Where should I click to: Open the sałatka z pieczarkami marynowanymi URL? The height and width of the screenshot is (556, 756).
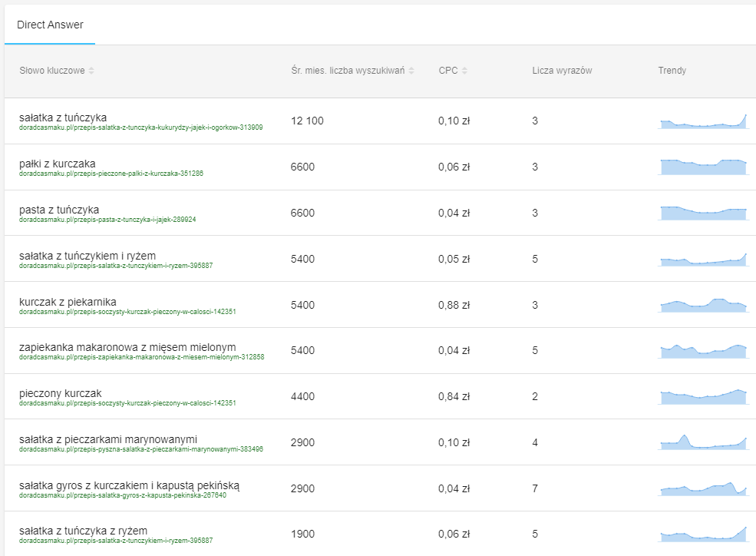[x=140, y=449]
